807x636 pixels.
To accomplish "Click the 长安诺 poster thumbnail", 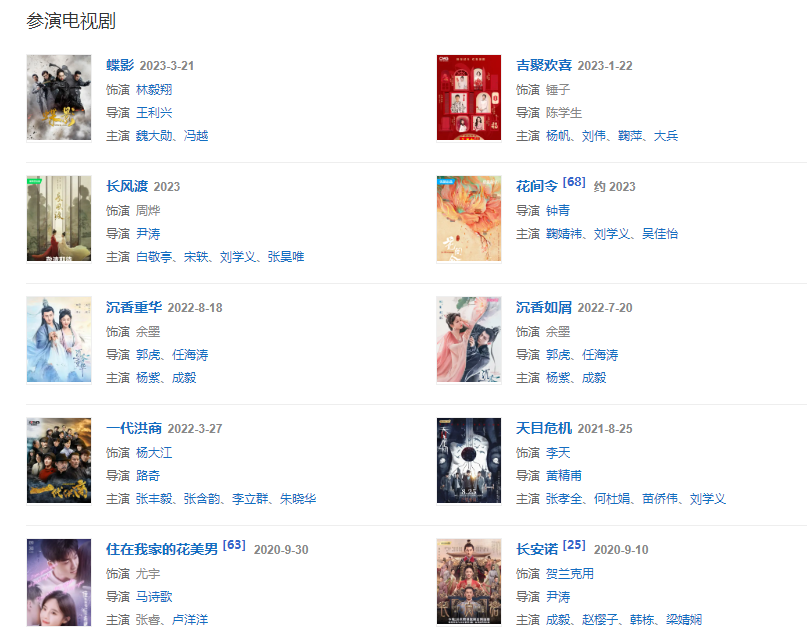I will pos(469,581).
